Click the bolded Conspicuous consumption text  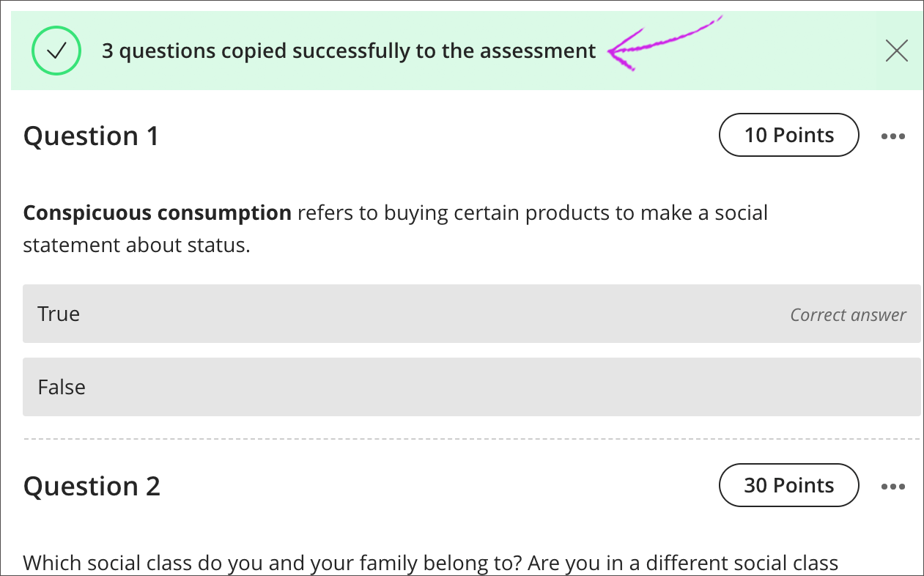(157, 213)
